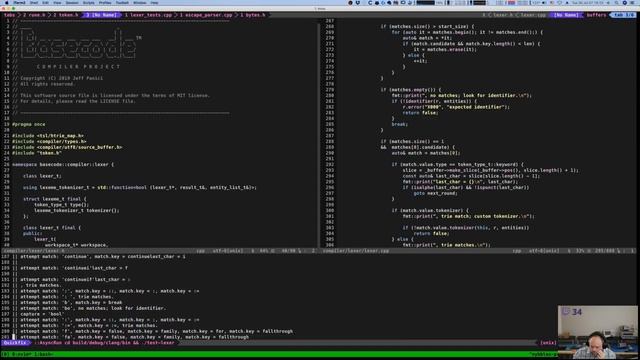Click the webcam overlay thumbnail
The width and height of the screenshot is (640, 360).
(598, 332)
